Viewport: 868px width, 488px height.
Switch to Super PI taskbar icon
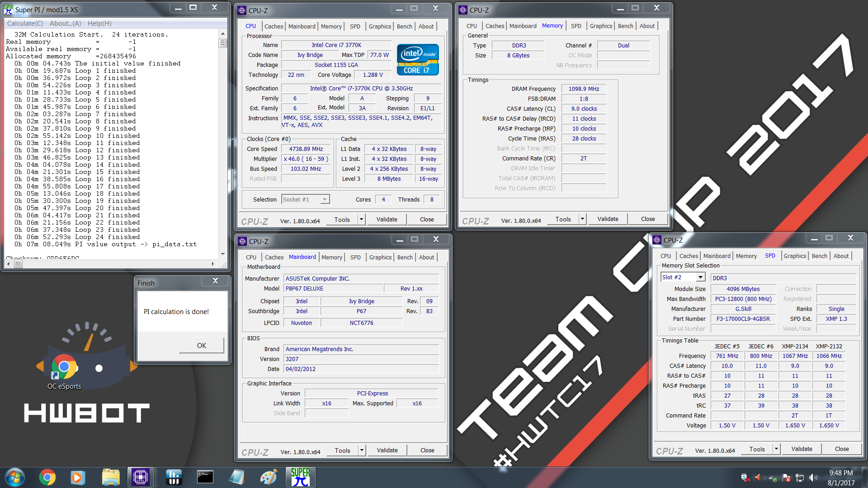pyautogui.click(x=300, y=477)
